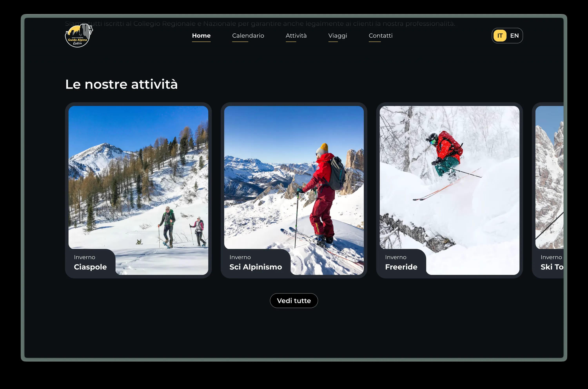
Task: Open the Calendario section
Action: (x=248, y=35)
